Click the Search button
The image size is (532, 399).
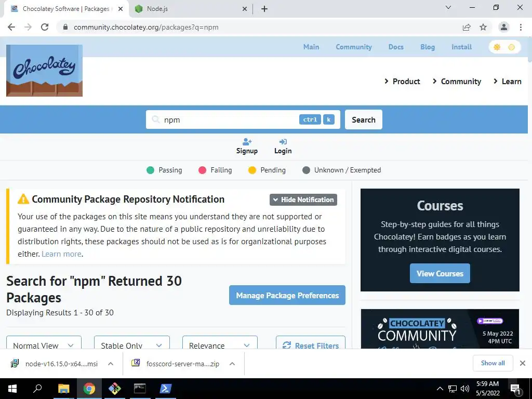(x=363, y=119)
